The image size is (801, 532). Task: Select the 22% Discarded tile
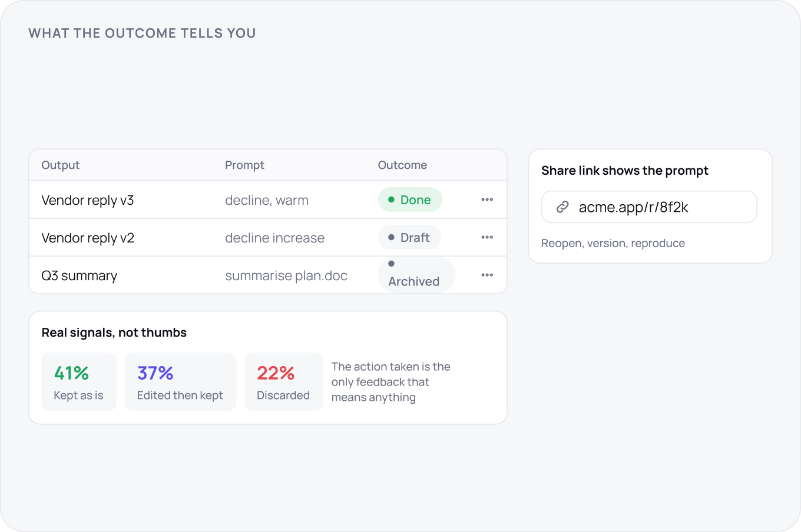click(283, 381)
